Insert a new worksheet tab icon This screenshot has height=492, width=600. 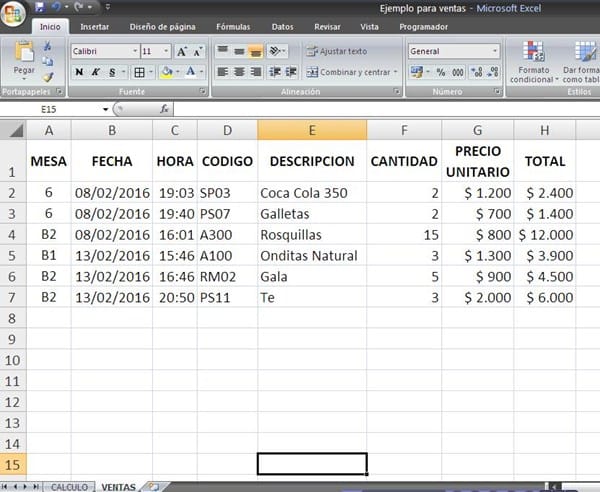[153, 487]
